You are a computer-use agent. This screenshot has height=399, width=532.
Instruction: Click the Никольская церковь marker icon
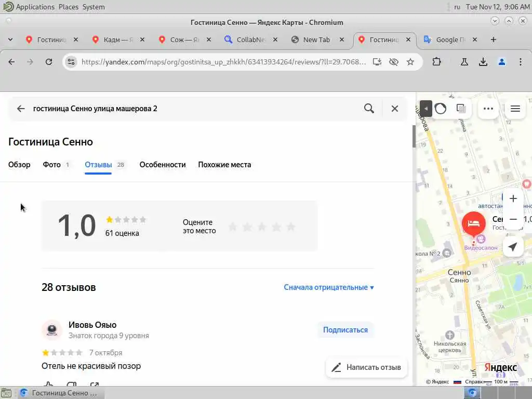pos(449,335)
